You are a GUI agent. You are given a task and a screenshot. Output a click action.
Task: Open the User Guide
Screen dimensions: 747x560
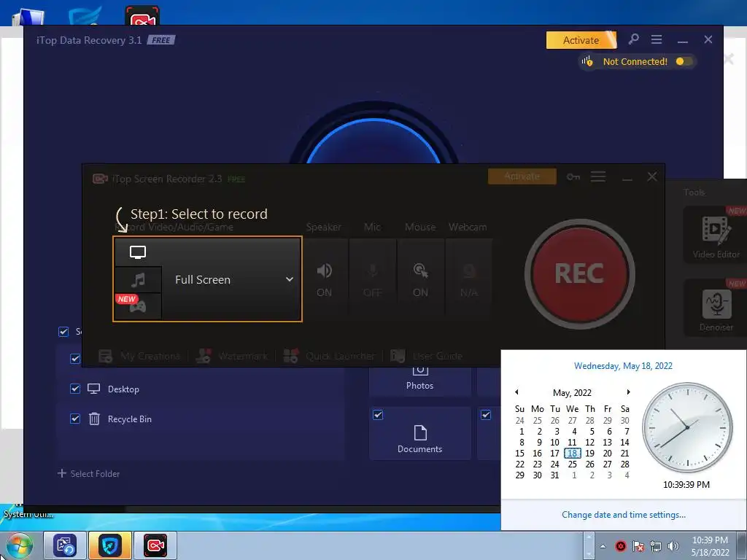pos(426,356)
